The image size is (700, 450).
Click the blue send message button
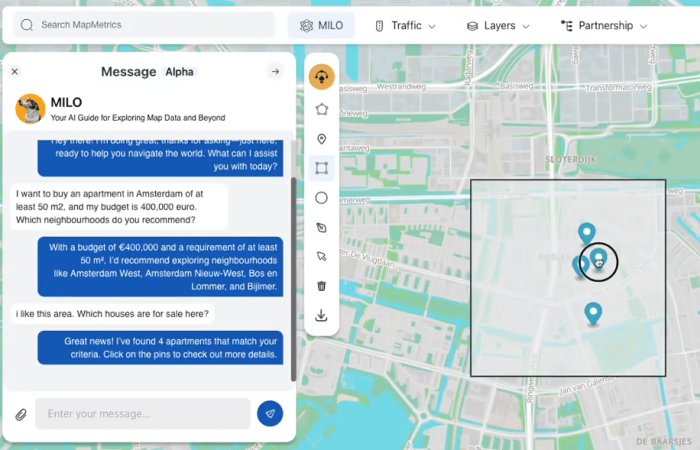(x=270, y=413)
